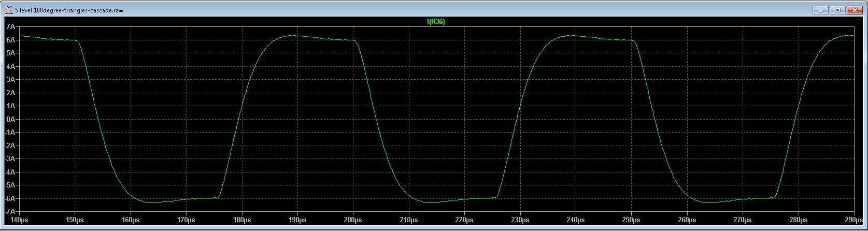
Task: Click the -3A vertical axis label
Action: 10,159
